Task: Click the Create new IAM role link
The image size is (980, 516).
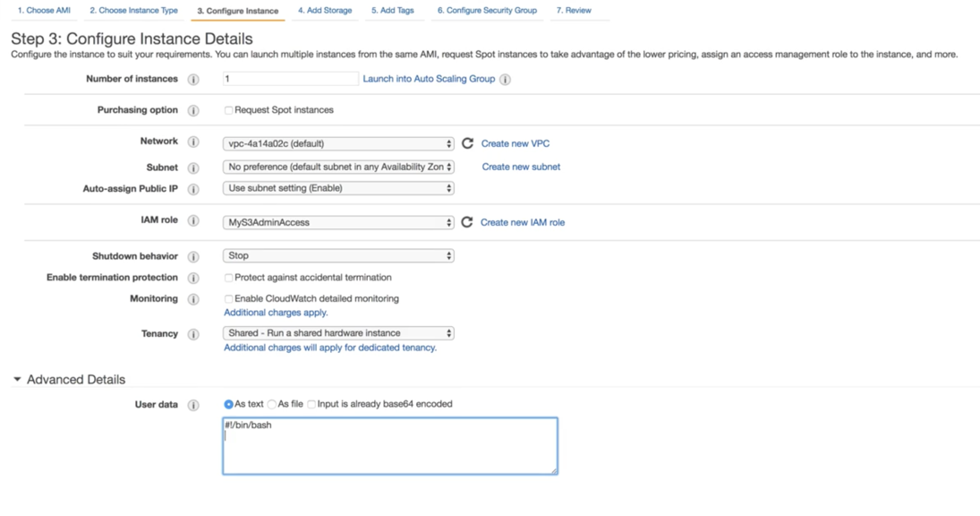Action: coord(525,220)
